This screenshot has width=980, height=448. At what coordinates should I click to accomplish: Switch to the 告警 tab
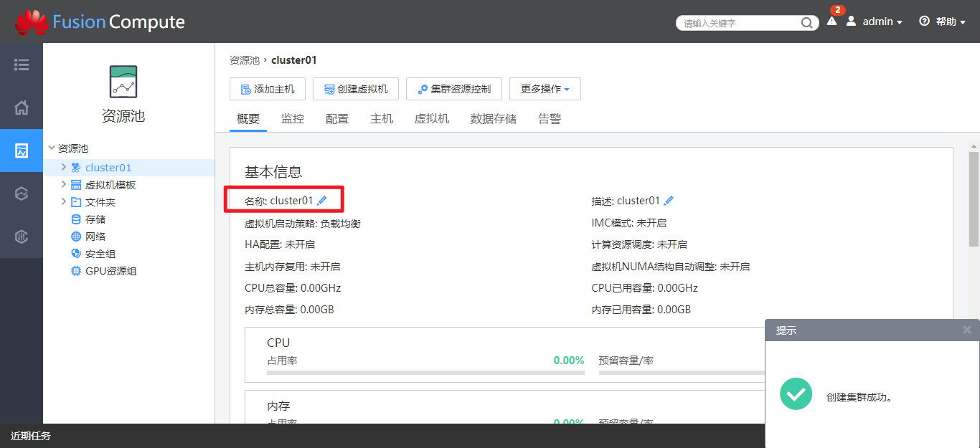550,119
